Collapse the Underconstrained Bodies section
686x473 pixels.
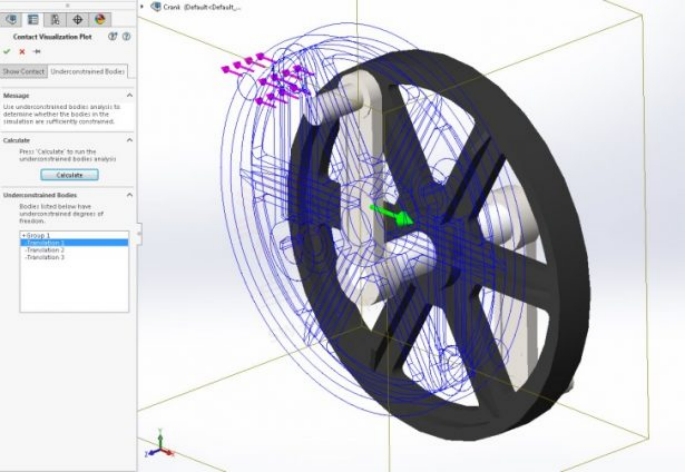(130, 195)
